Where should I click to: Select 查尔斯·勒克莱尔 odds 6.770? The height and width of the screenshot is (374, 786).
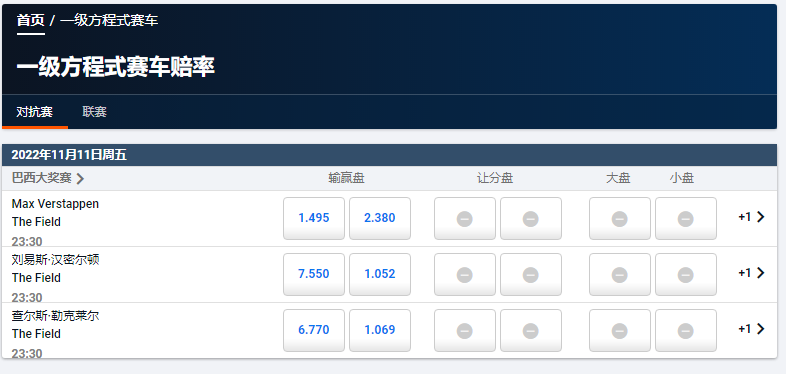pos(314,330)
